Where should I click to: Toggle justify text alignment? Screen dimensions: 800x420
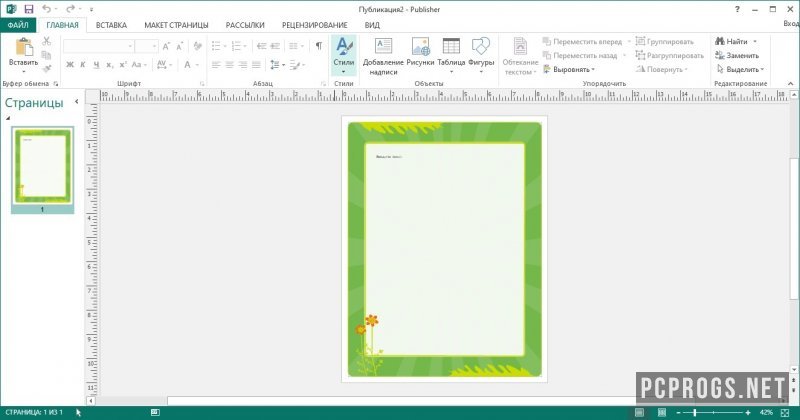(256, 65)
